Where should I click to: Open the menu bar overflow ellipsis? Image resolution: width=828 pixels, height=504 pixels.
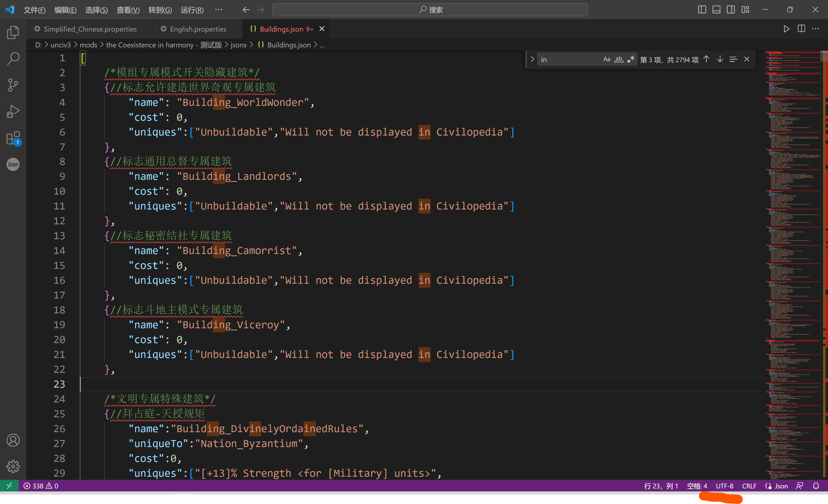219,10
